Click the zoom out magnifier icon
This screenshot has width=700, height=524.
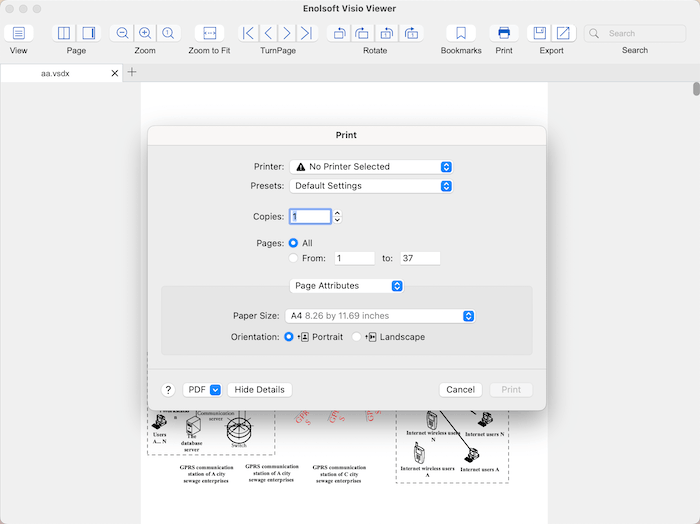[122, 33]
